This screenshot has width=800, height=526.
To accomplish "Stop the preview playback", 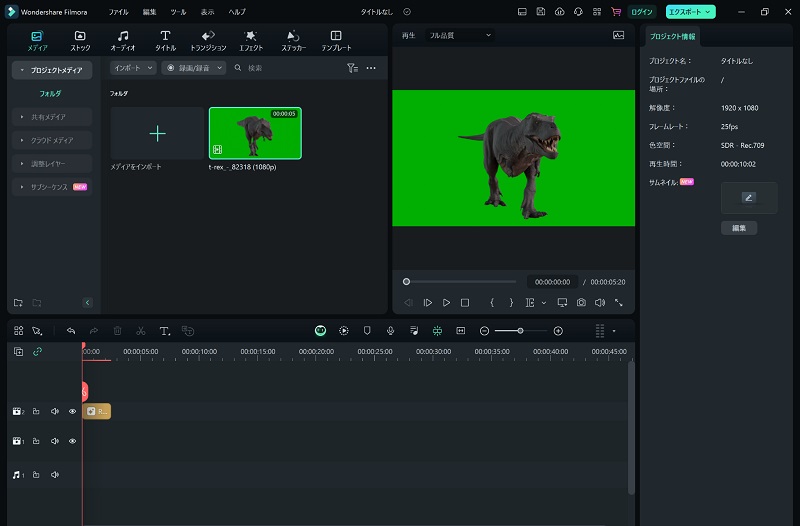I will 465,303.
